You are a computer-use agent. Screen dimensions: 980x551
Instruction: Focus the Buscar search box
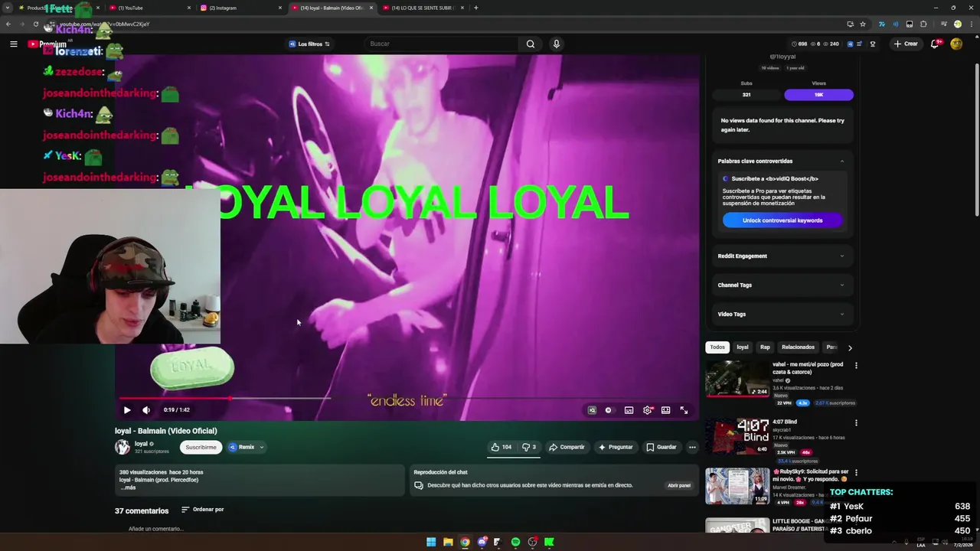coord(440,44)
